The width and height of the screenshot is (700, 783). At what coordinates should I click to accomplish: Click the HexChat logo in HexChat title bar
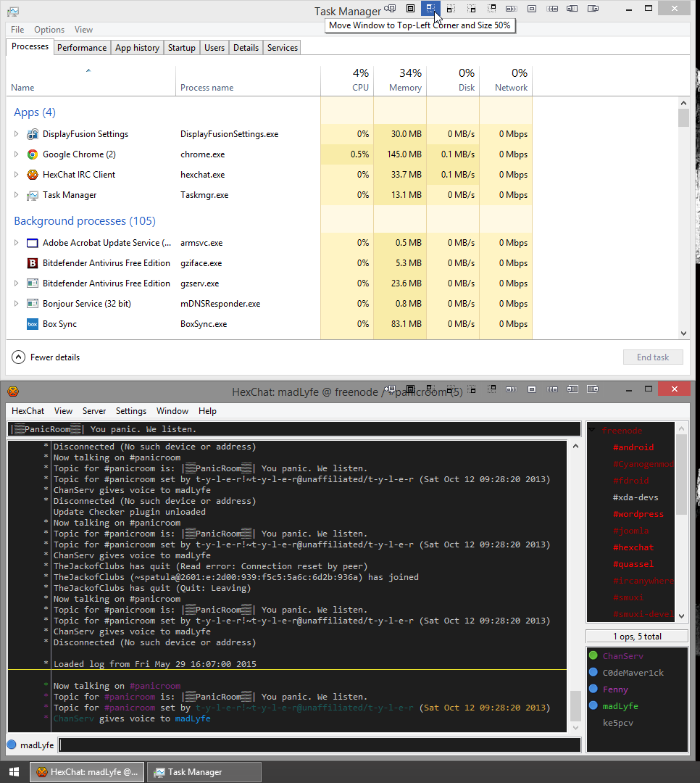pyautogui.click(x=13, y=391)
